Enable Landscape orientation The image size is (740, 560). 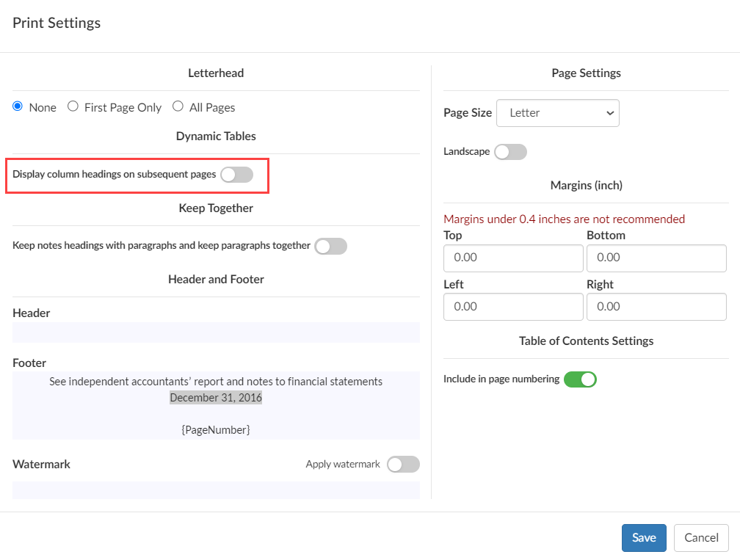tap(510, 151)
